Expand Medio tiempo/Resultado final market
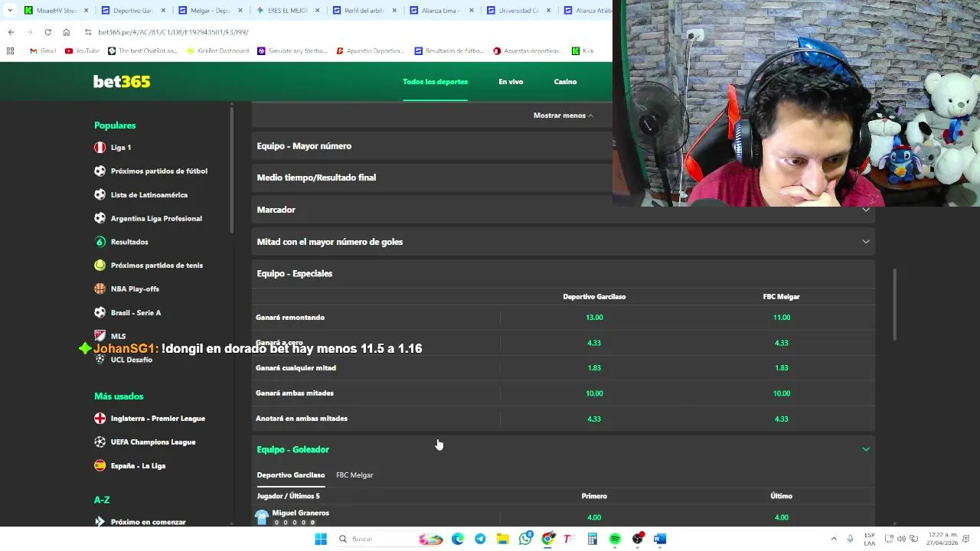 coord(433,178)
